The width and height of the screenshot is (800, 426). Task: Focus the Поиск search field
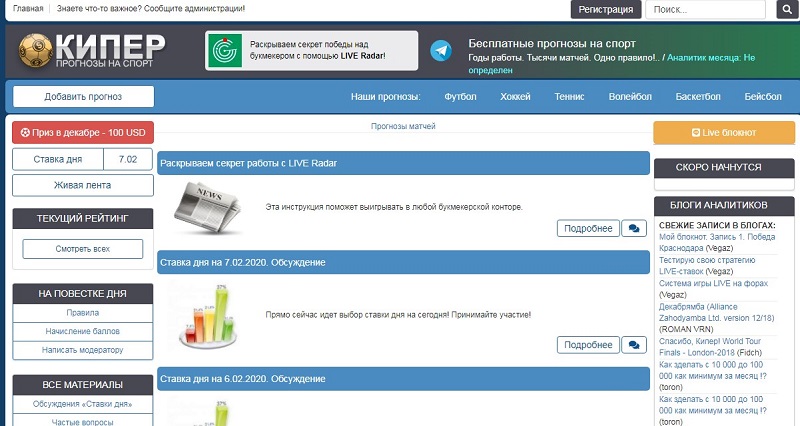tap(708, 10)
